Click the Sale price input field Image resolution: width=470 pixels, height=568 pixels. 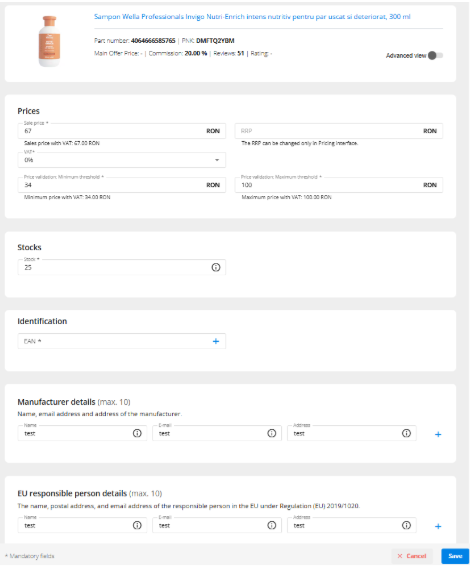pyautogui.click(x=122, y=131)
